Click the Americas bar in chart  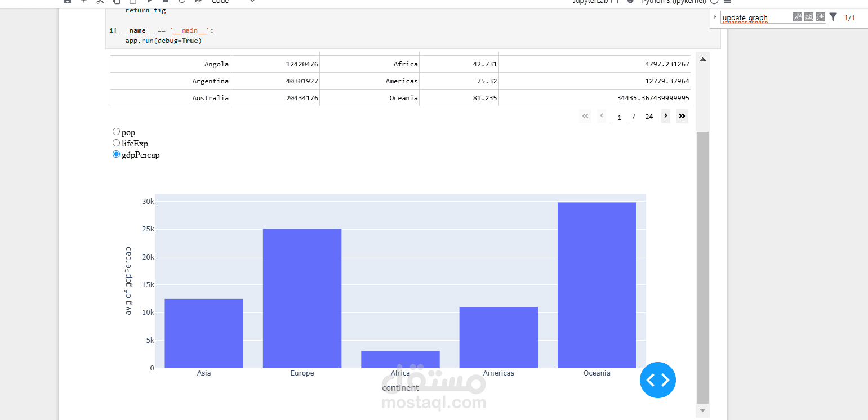click(498, 337)
